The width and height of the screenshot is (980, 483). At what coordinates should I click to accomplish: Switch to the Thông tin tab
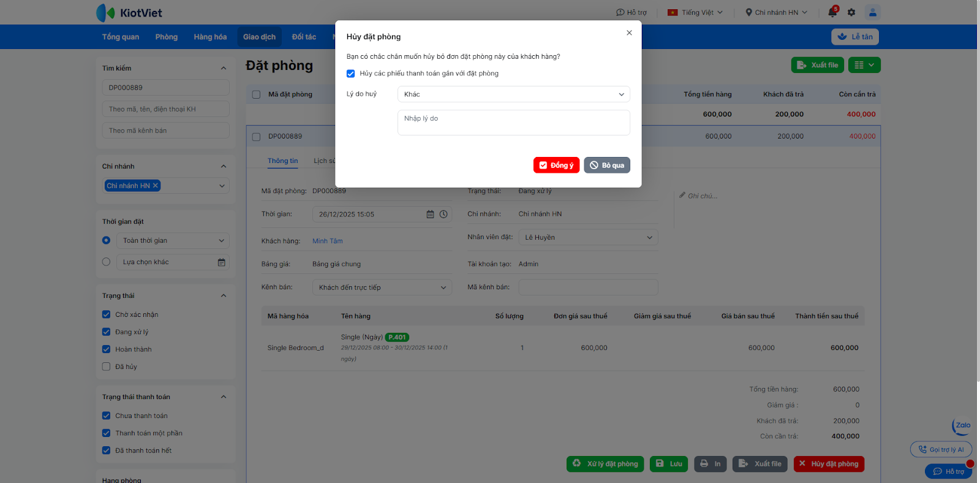(x=283, y=161)
